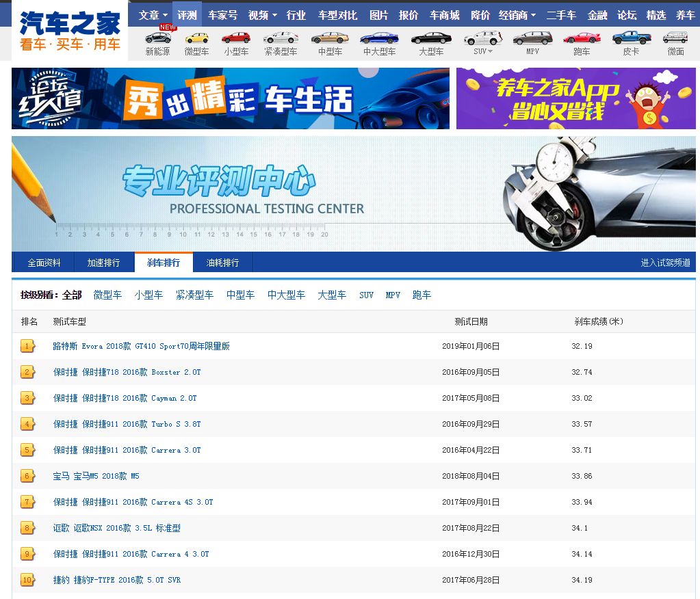Filter ranking by SUV class
This screenshot has width=700, height=599.
click(367, 295)
